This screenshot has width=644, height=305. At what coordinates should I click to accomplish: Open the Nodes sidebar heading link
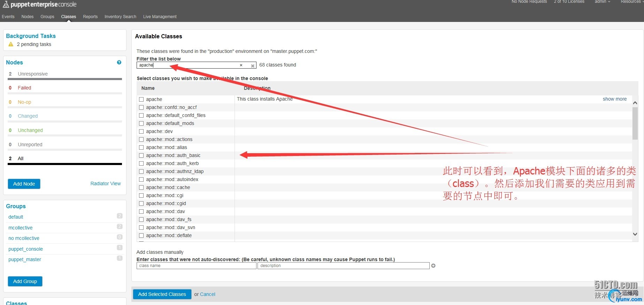[x=14, y=62]
